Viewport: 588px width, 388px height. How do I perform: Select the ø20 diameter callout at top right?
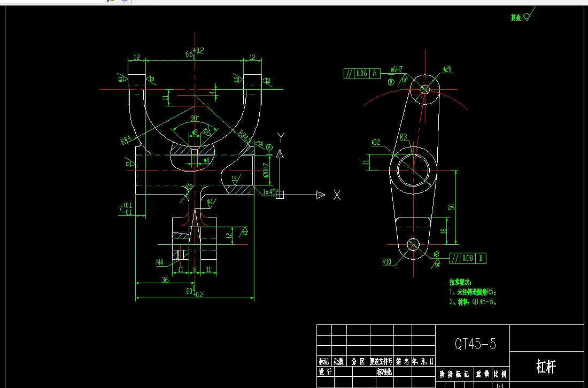447,68
